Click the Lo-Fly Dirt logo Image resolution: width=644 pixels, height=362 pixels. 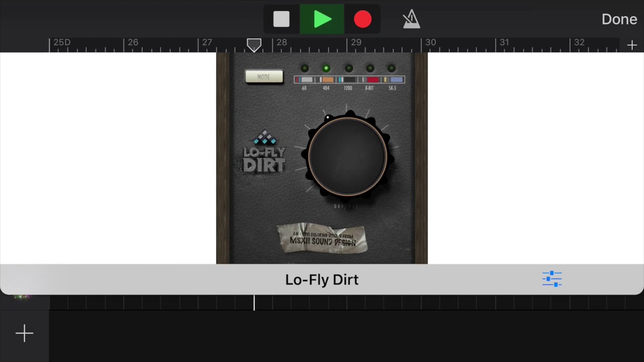click(264, 152)
